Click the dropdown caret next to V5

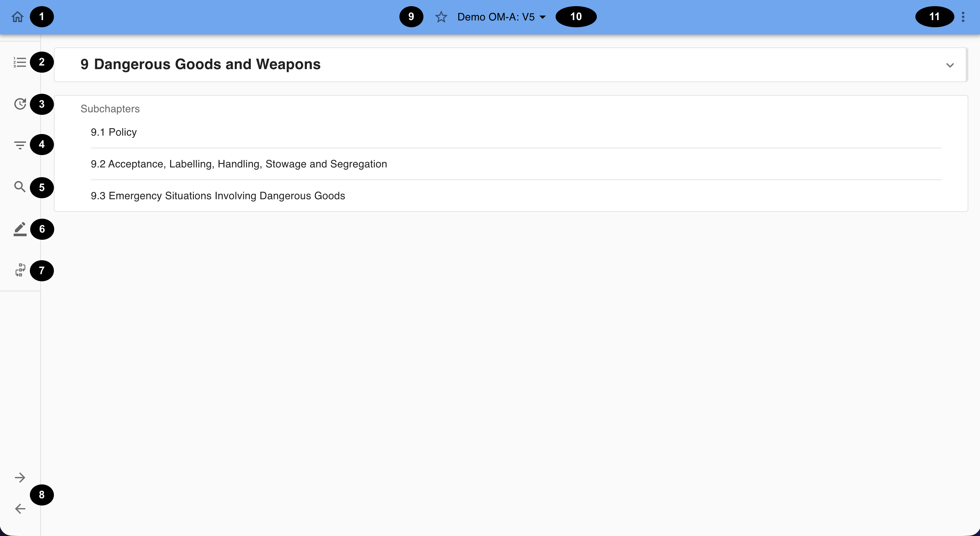[x=543, y=17]
